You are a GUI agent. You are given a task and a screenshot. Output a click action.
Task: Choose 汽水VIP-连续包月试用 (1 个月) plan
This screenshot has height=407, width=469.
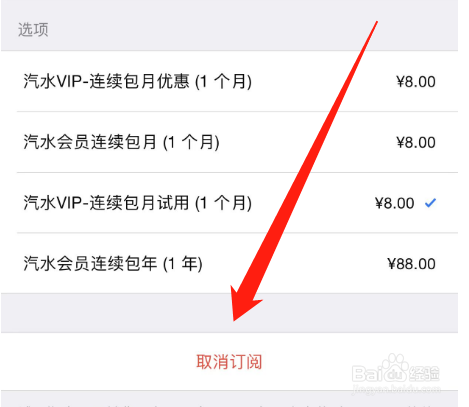click(229, 203)
